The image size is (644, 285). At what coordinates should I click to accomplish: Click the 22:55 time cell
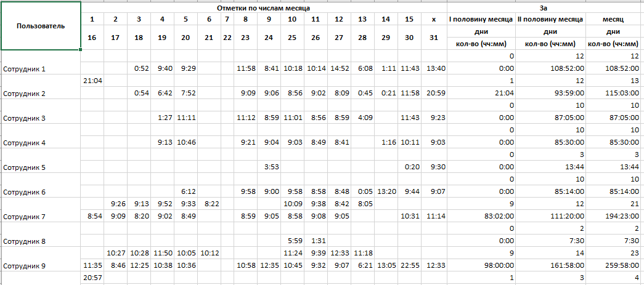410,266
